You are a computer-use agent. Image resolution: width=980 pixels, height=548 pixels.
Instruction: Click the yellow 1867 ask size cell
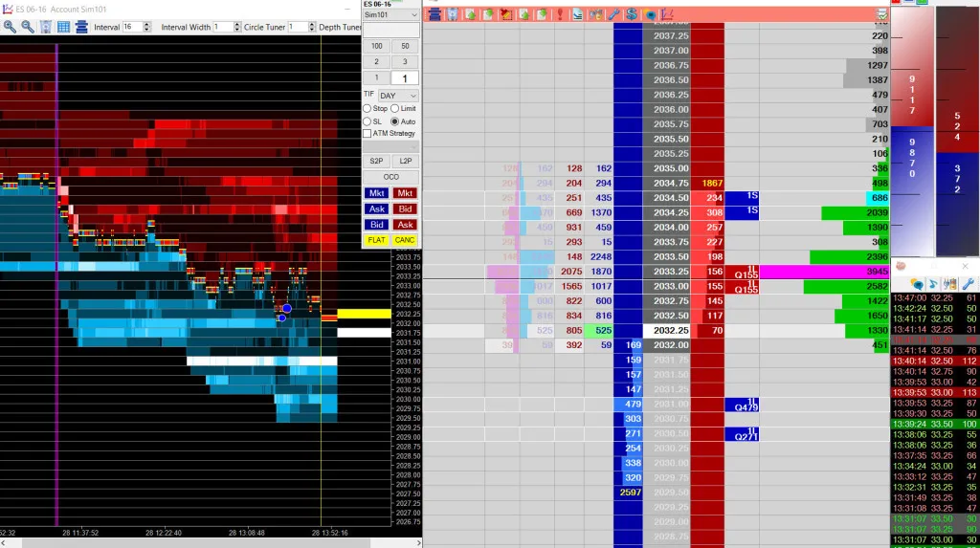click(x=707, y=183)
